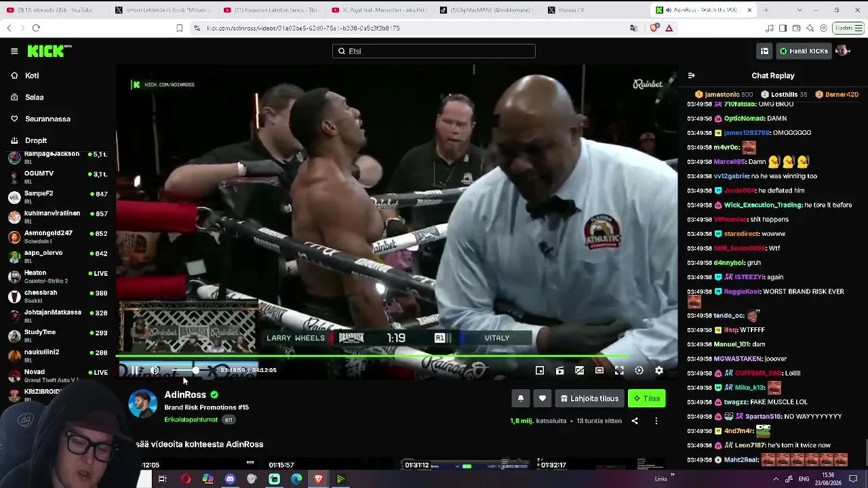Go back in the browser
The image size is (868, 488).
9,28
